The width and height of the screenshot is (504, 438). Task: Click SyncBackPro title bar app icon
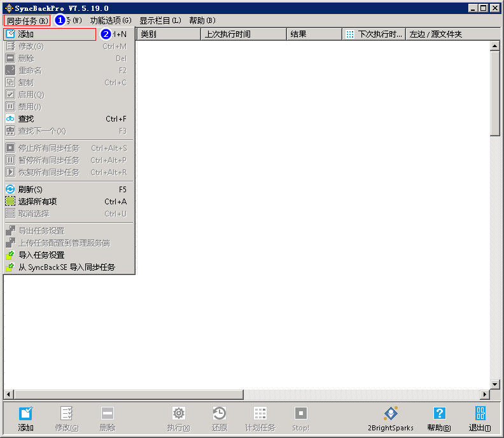pyautogui.click(x=9, y=8)
